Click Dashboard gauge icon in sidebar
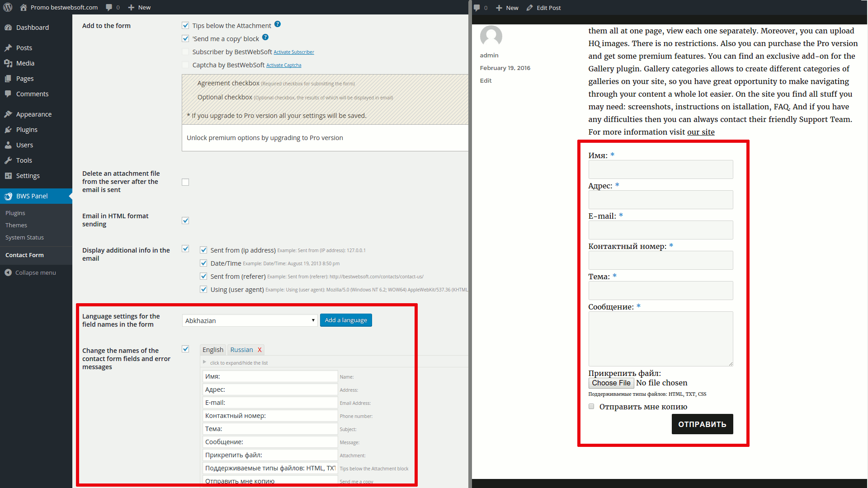Screen dimensions: 868x488 point(8,28)
